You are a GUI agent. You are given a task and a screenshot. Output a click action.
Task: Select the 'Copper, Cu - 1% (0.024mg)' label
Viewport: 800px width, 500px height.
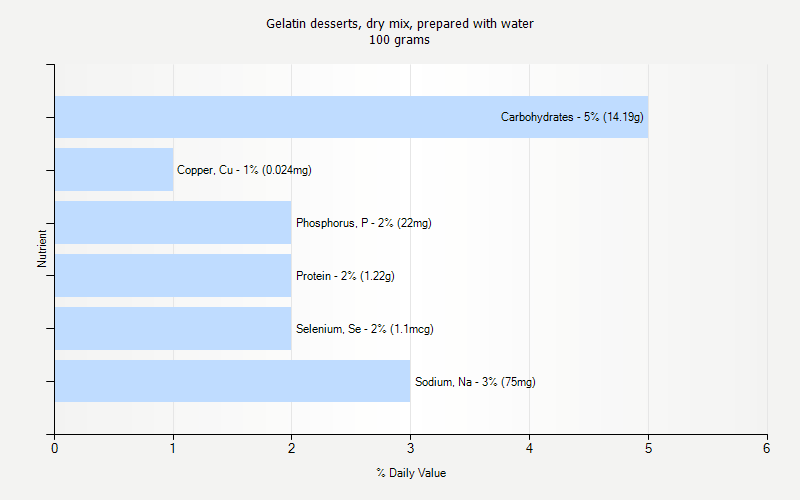pos(244,170)
